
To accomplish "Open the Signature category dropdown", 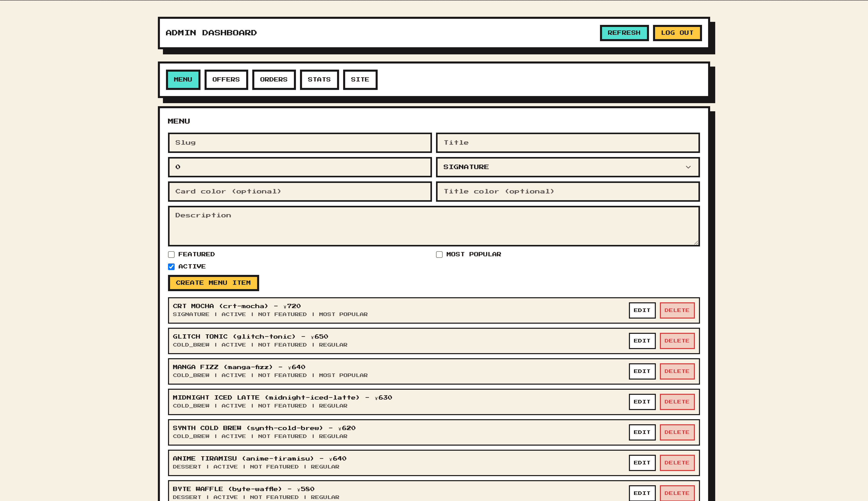I will point(567,167).
